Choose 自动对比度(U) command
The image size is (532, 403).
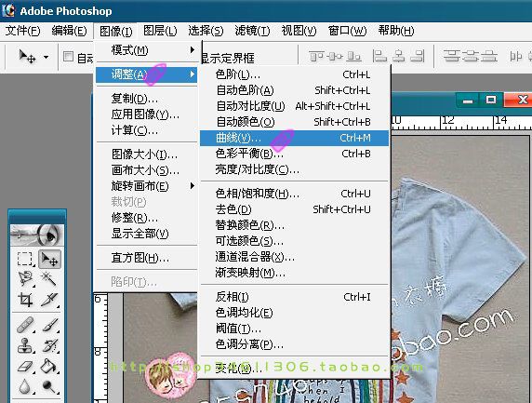coord(294,106)
